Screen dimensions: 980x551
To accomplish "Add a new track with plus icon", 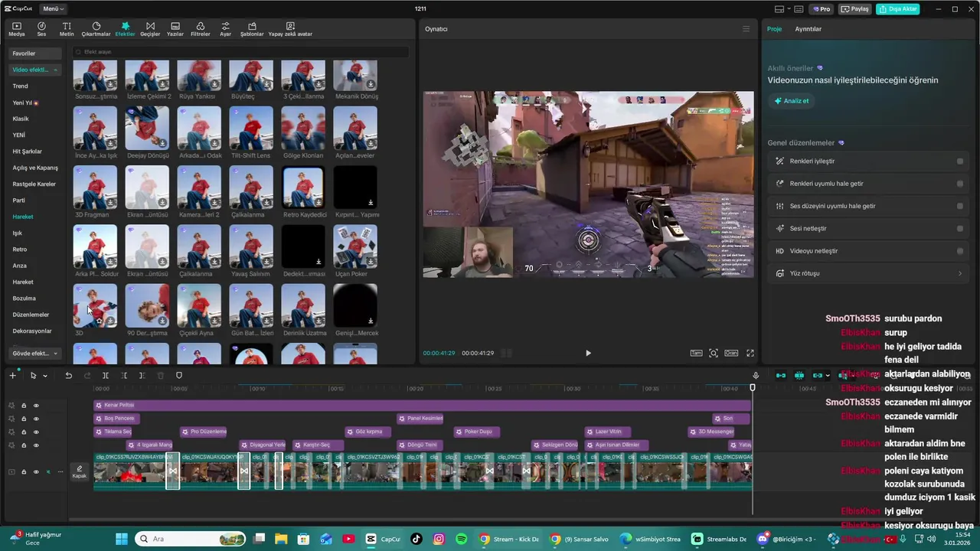I will tap(12, 376).
